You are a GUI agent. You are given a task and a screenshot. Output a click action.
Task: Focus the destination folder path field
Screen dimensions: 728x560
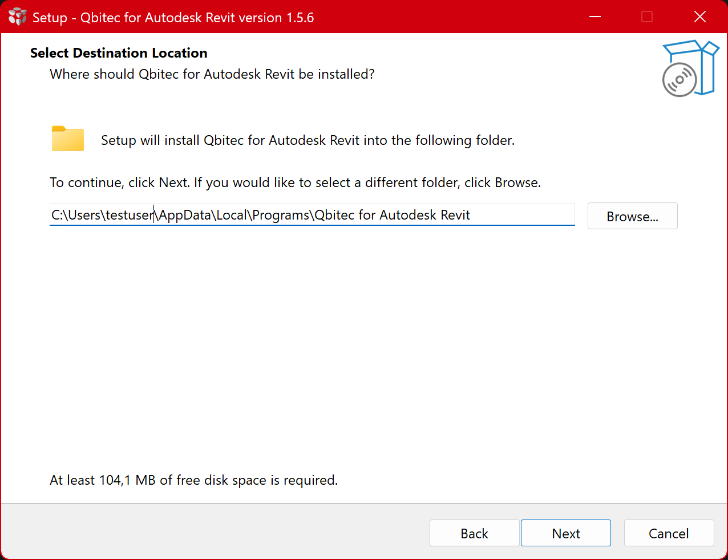coord(522,215)
